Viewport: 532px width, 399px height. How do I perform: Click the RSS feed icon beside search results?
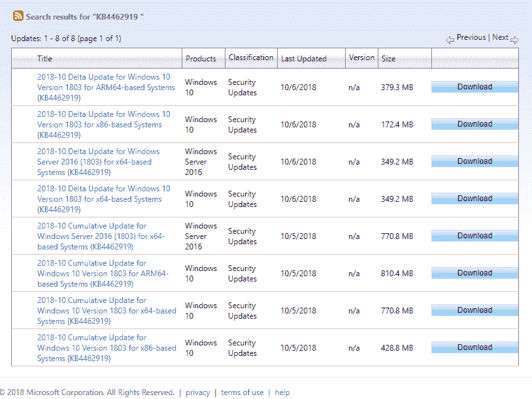coord(18,16)
